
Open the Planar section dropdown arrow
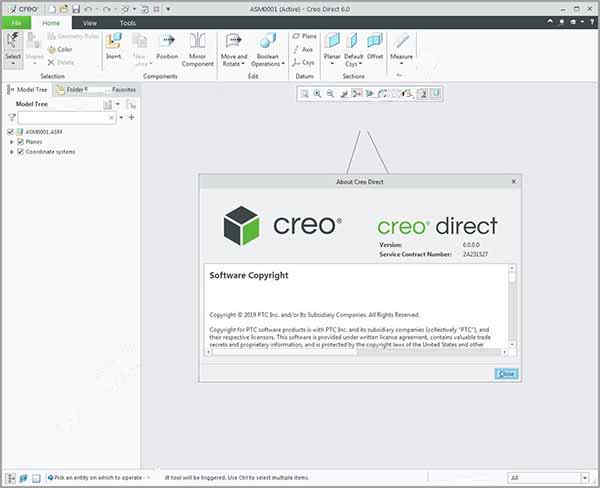click(x=332, y=64)
